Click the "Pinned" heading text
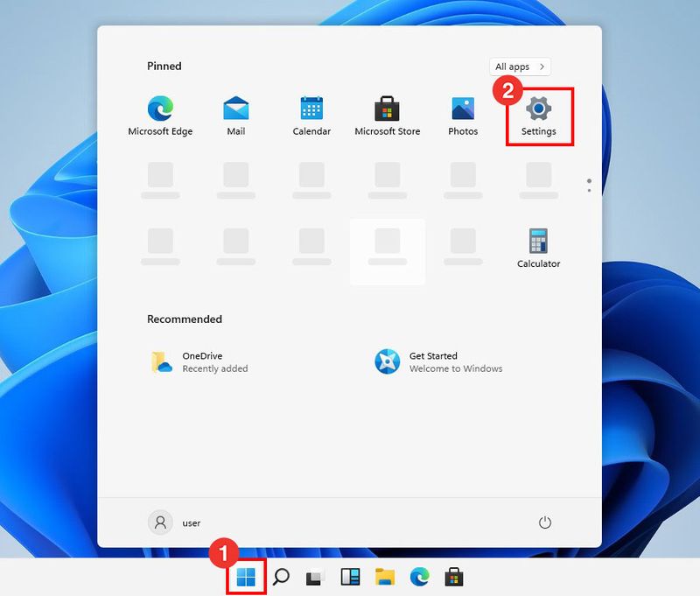 164,66
